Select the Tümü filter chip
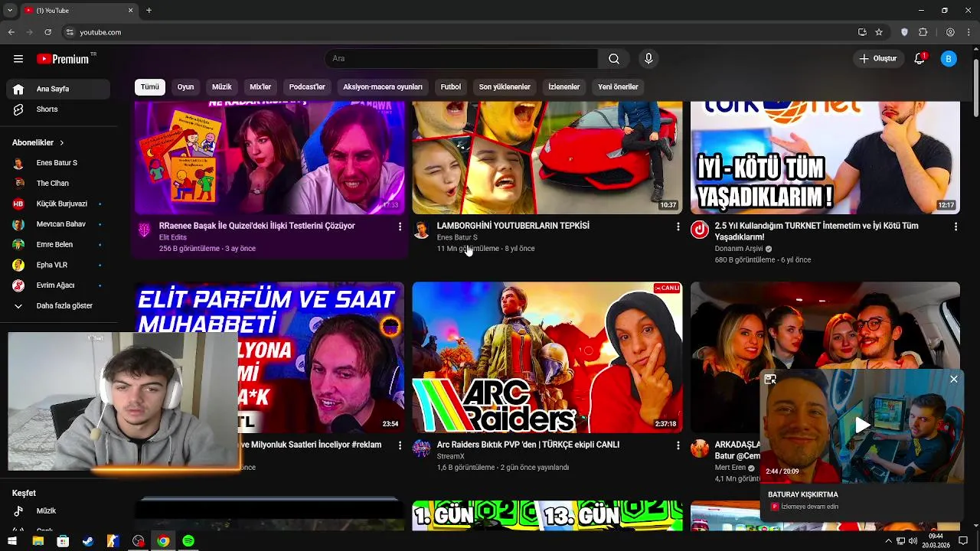Image resolution: width=980 pixels, height=551 pixels. point(150,87)
